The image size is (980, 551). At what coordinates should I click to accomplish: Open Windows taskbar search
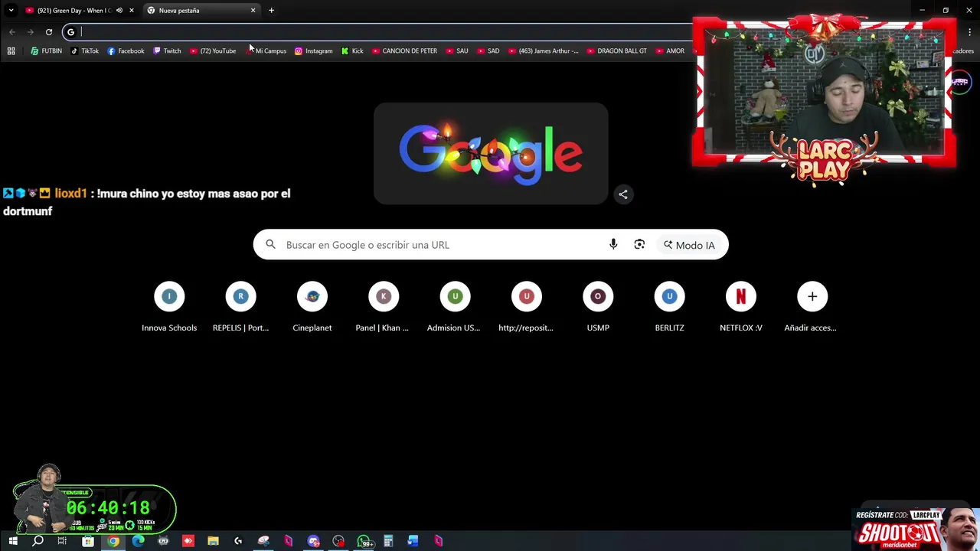click(38, 542)
